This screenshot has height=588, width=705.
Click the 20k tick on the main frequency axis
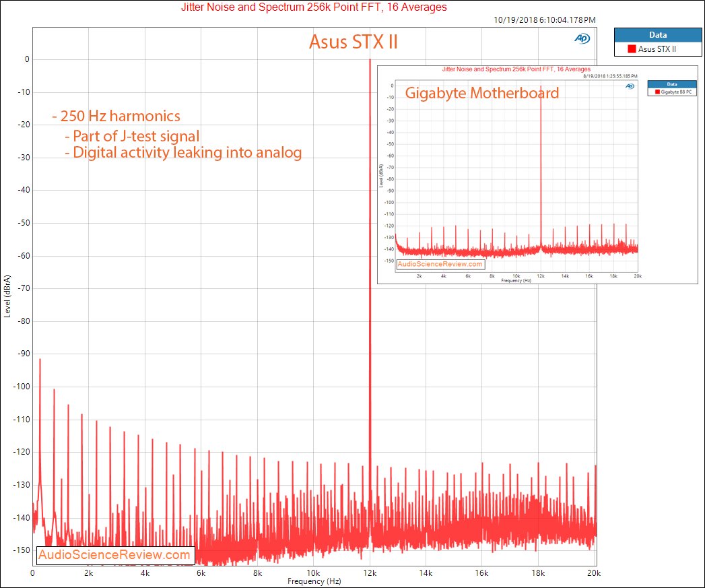point(594,573)
